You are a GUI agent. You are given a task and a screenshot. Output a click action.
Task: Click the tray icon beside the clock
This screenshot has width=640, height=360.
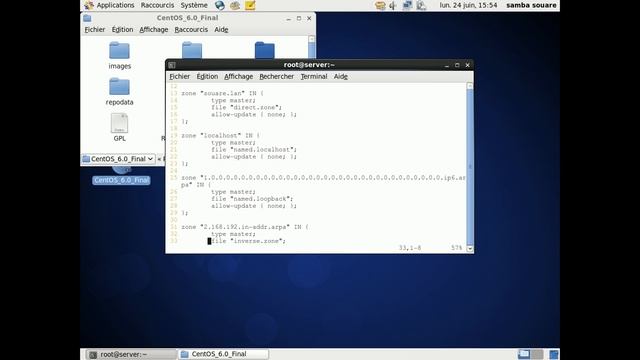click(421, 5)
